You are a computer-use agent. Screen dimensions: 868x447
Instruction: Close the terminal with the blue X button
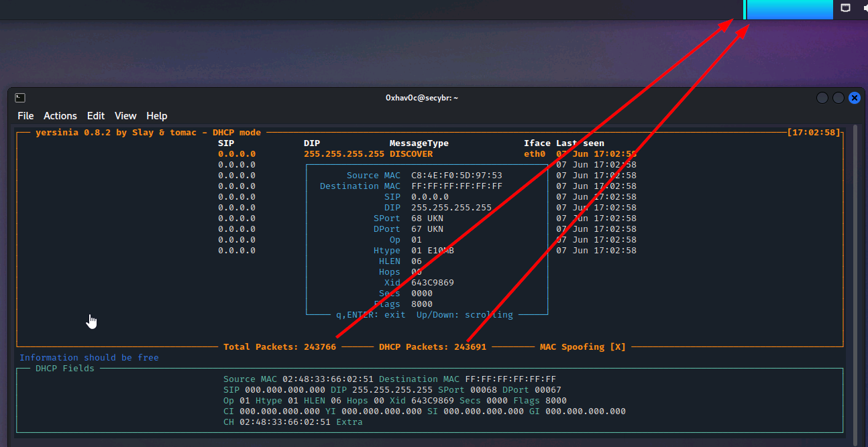pyautogui.click(x=854, y=98)
